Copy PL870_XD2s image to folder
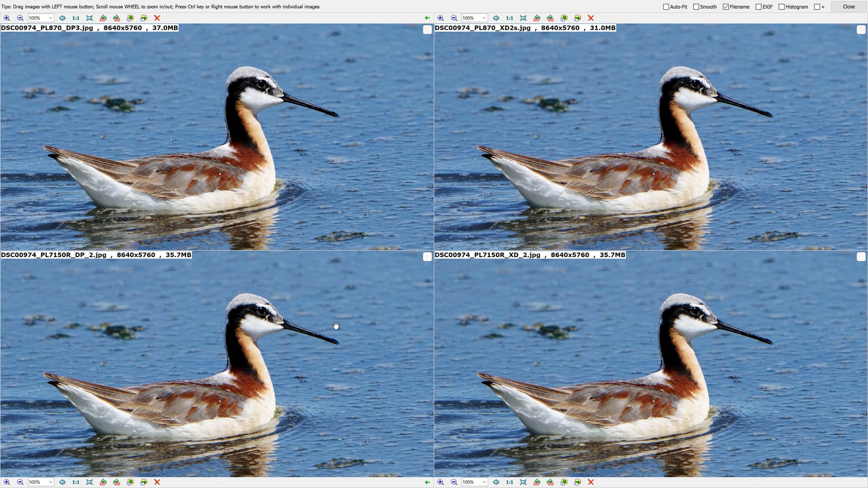The image size is (868, 488). pyautogui.click(x=564, y=18)
